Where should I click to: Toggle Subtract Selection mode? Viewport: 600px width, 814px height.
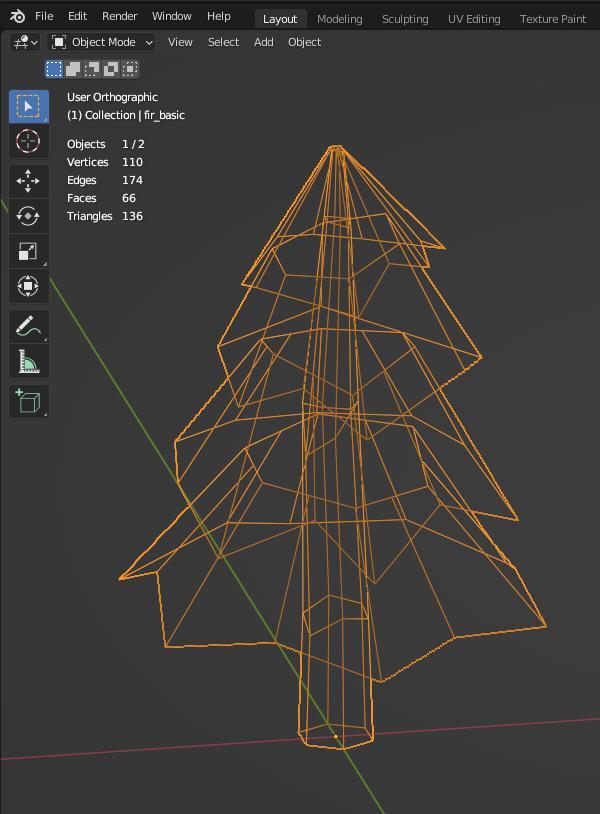pyautogui.click(x=92, y=69)
